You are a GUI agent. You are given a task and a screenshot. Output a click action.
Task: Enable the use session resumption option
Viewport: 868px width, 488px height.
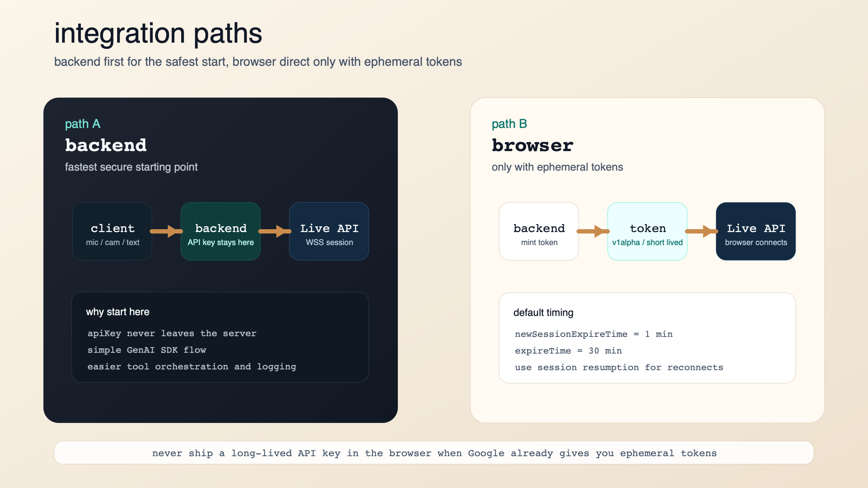tap(619, 367)
